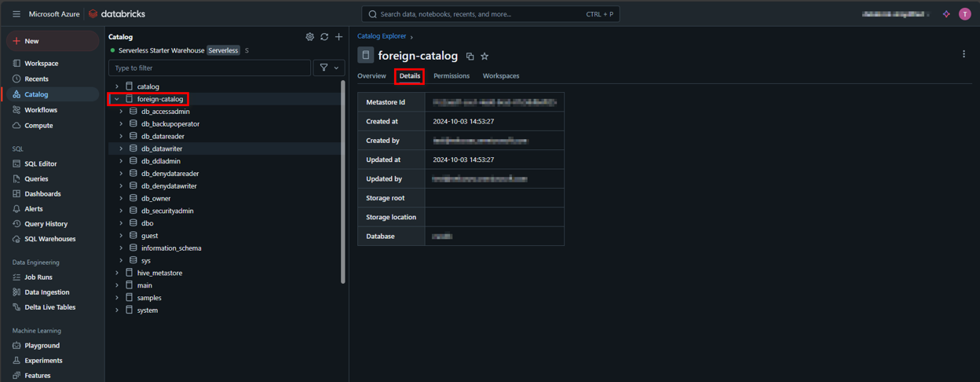
Task: Open SQL Editor in the sidebar
Action: pyautogui.click(x=53, y=163)
